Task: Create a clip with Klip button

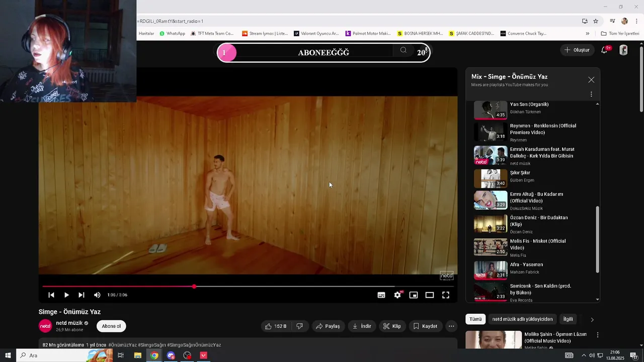Action: coord(392,326)
